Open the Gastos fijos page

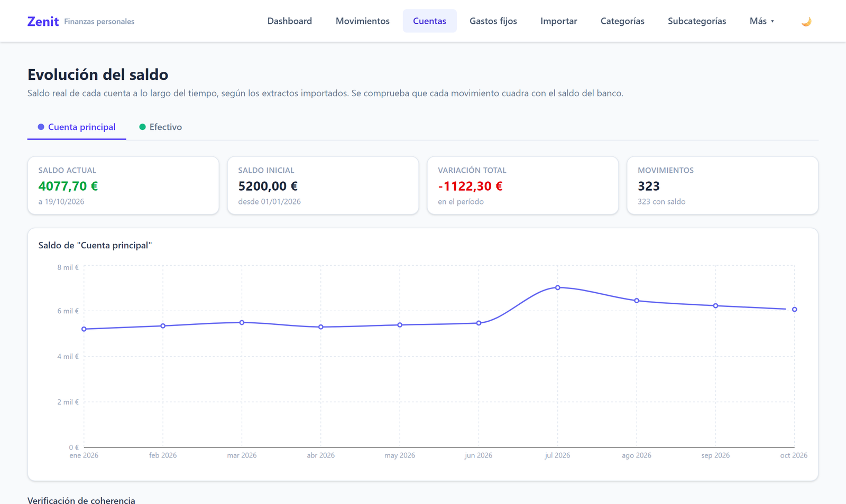click(493, 21)
